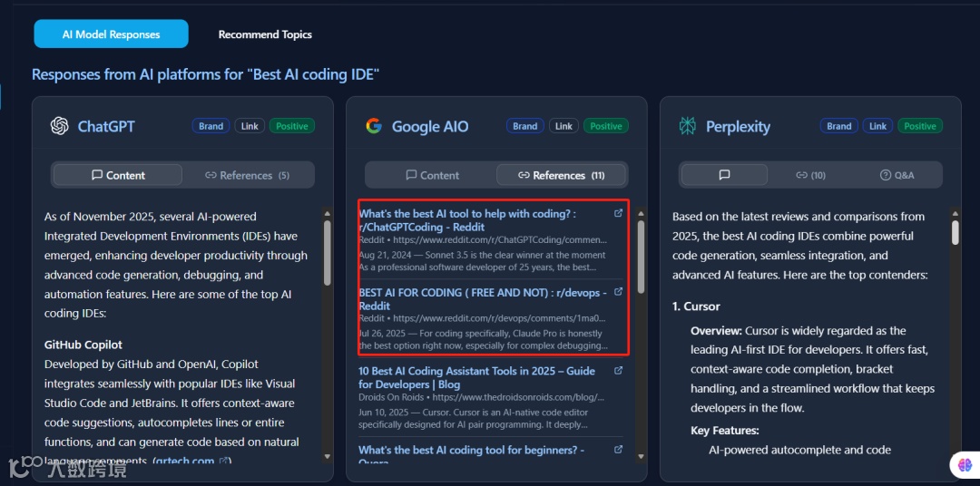
Task: Click scroll-down arrow in ChatGPT panel
Action: [328, 457]
